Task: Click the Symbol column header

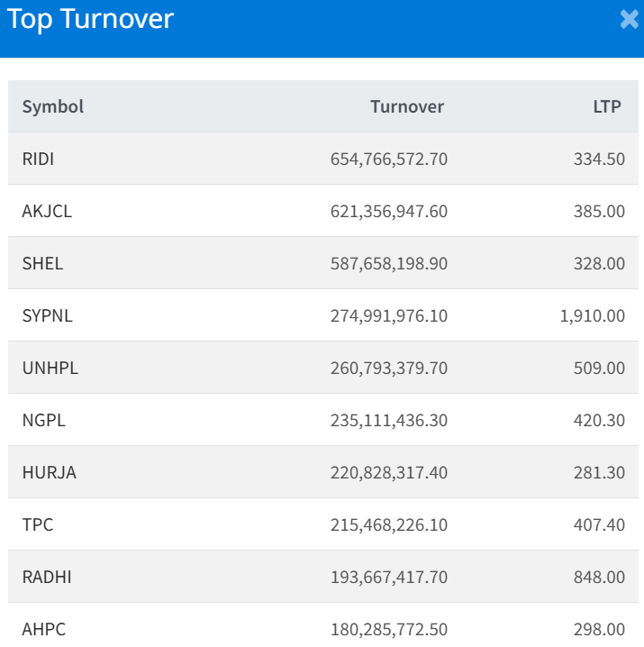Action: pyautogui.click(x=53, y=106)
